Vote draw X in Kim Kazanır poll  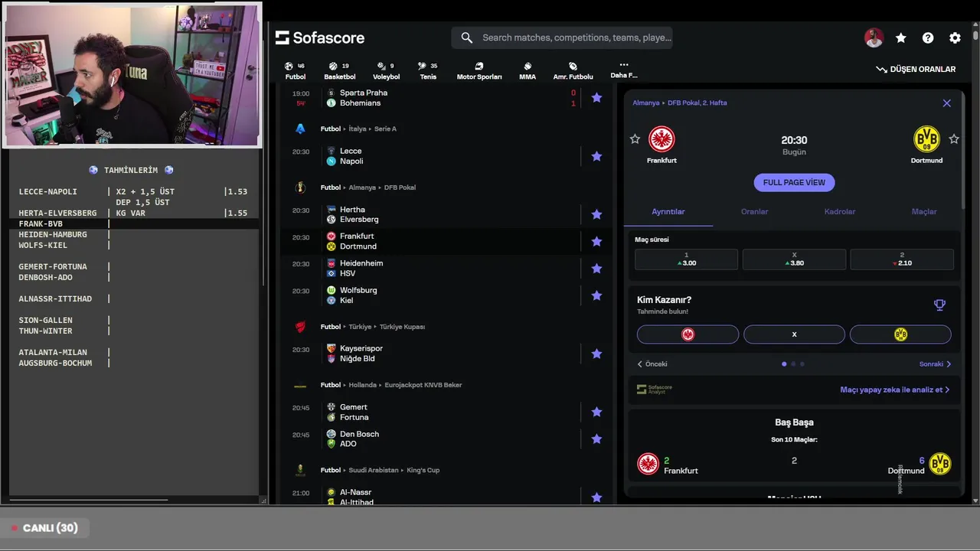(794, 334)
